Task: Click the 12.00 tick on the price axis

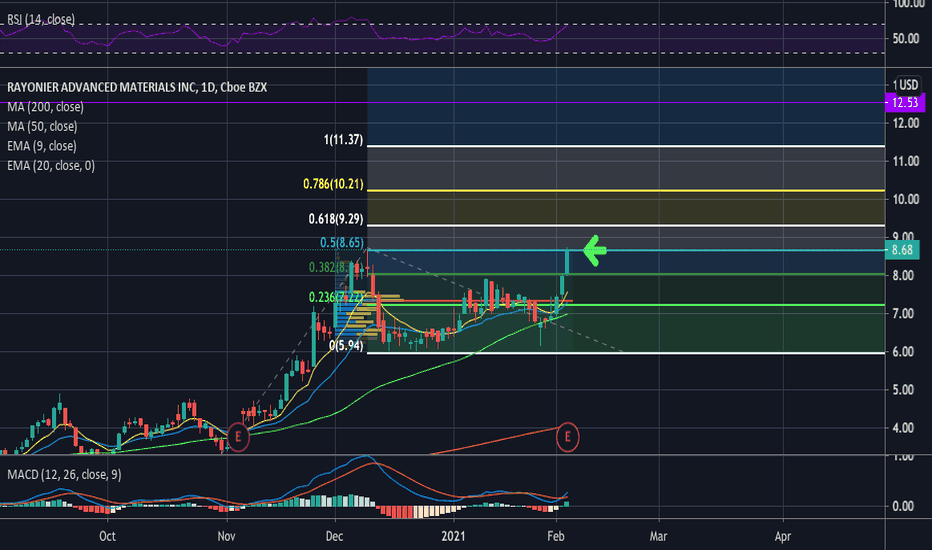Action: pos(906,123)
